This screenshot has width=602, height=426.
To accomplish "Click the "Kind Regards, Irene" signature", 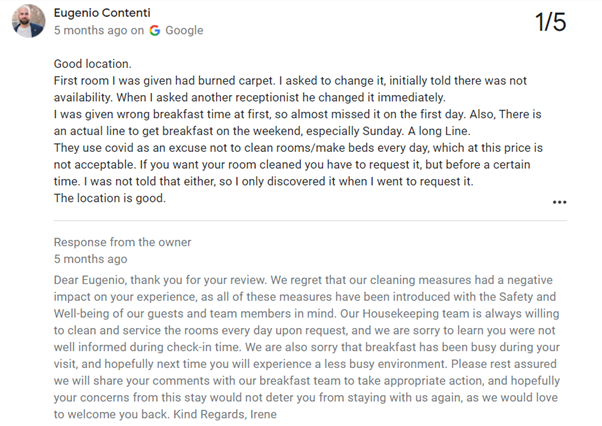I will 225,414.
